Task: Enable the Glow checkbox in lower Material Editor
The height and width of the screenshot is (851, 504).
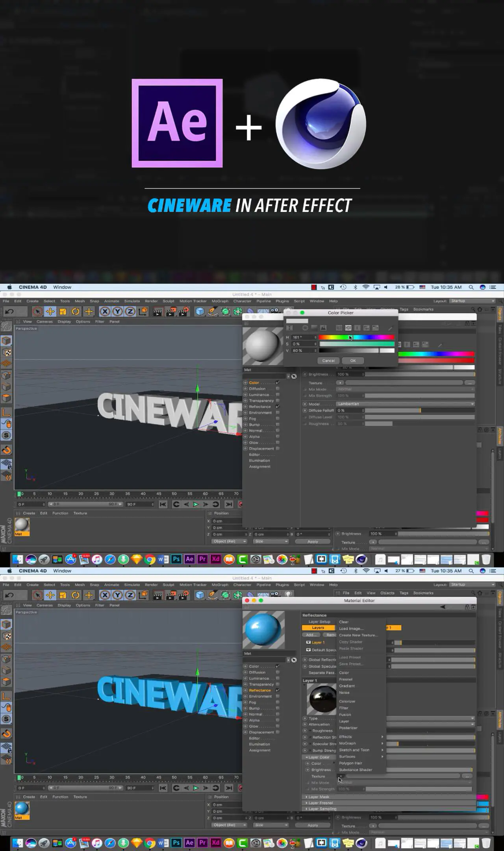Action: point(278,726)
